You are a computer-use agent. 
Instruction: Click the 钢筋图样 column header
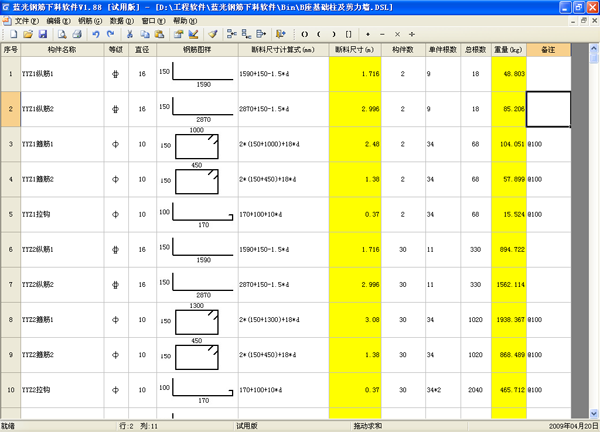197,50
